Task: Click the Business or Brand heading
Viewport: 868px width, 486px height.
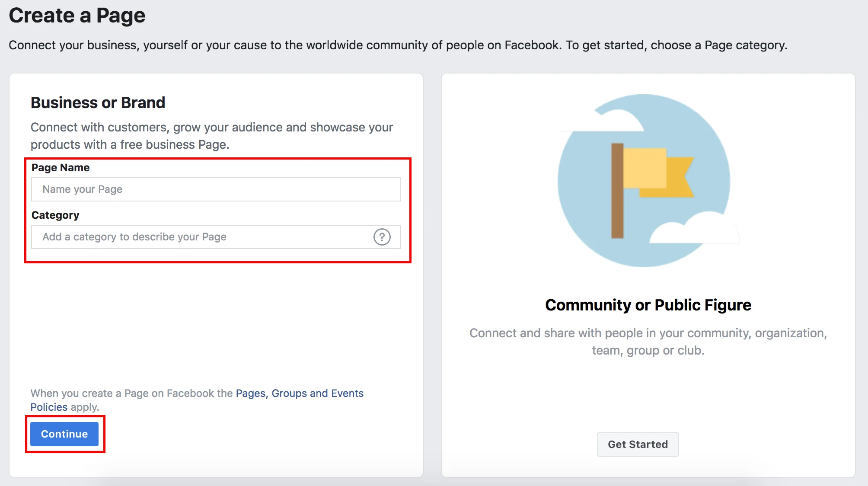Action: click(98, 102)
